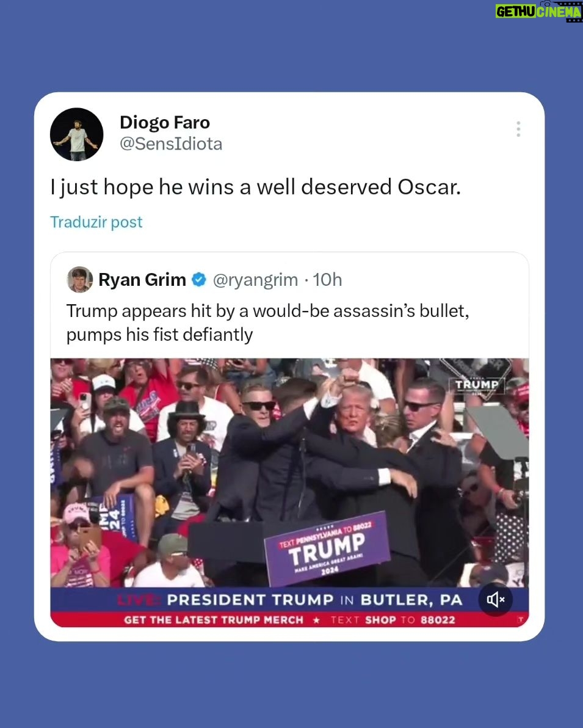Open Diogo Faro's round profile picture
Image resolution: width=583 pixels, height=728 pixels.
(x=76, y=134)
